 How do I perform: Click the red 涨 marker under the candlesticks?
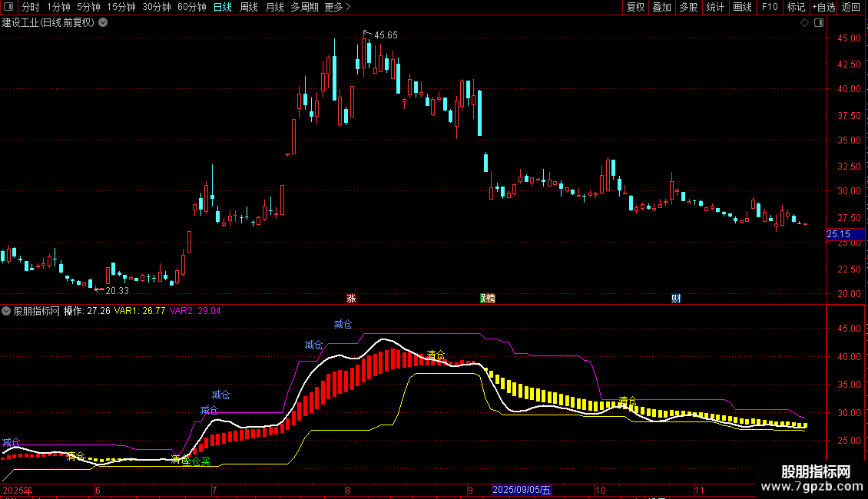351,298
